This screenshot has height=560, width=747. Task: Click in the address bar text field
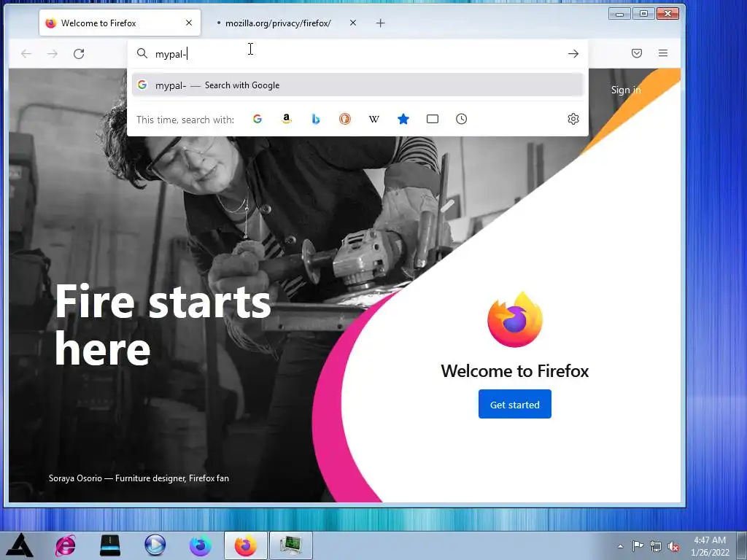(x=357, y=54)
